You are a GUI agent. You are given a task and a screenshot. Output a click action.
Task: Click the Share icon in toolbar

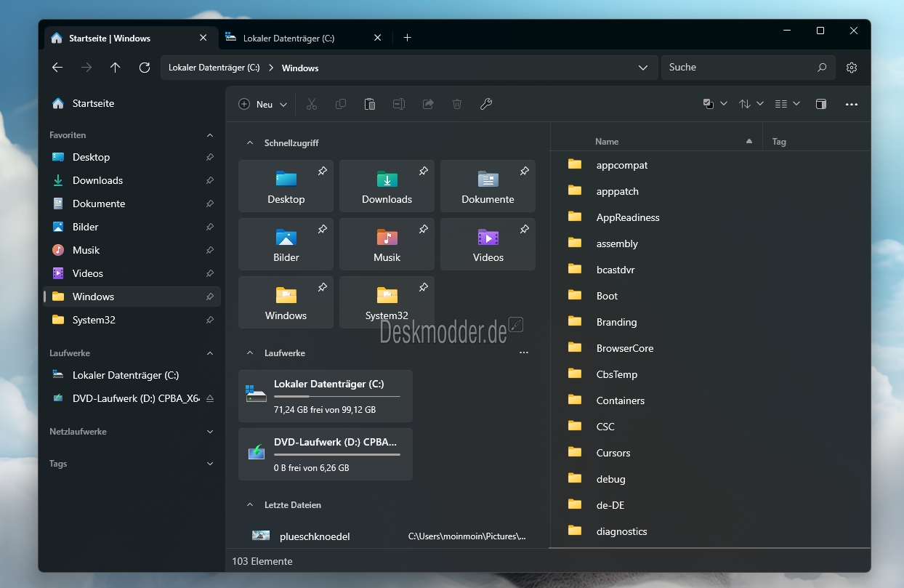[428, 104]
